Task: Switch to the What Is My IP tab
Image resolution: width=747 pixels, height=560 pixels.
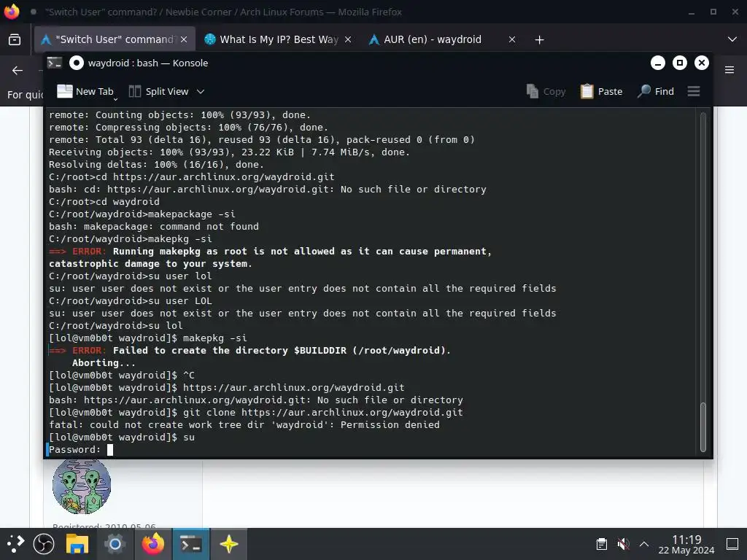Action: coord(279,39)
